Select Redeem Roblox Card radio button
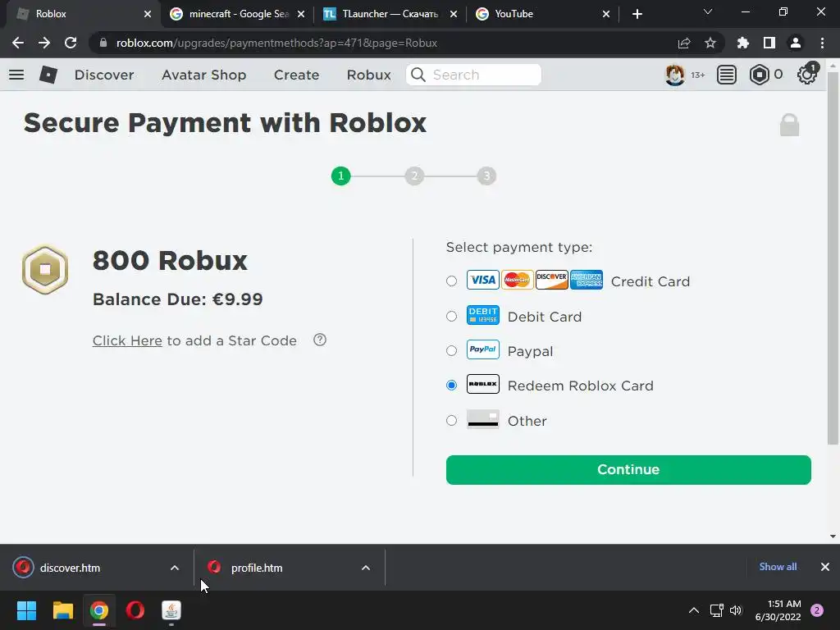The width and height of the screenshot is (840, 630). (x=452, y=386)
